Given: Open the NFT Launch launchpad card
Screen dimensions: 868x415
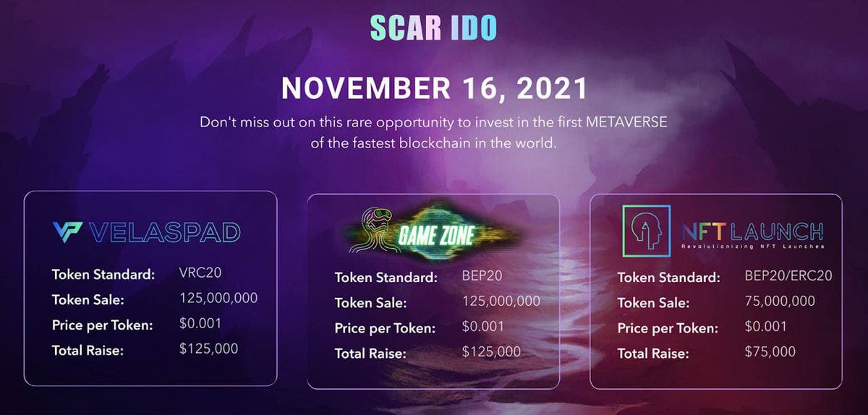Looking at the screenshot, I should tap(716, 291).
